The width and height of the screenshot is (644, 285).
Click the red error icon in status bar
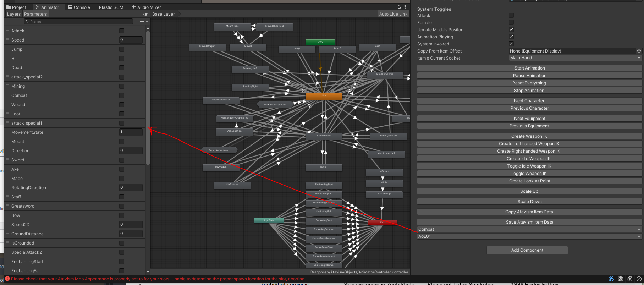tap(7, 279)
